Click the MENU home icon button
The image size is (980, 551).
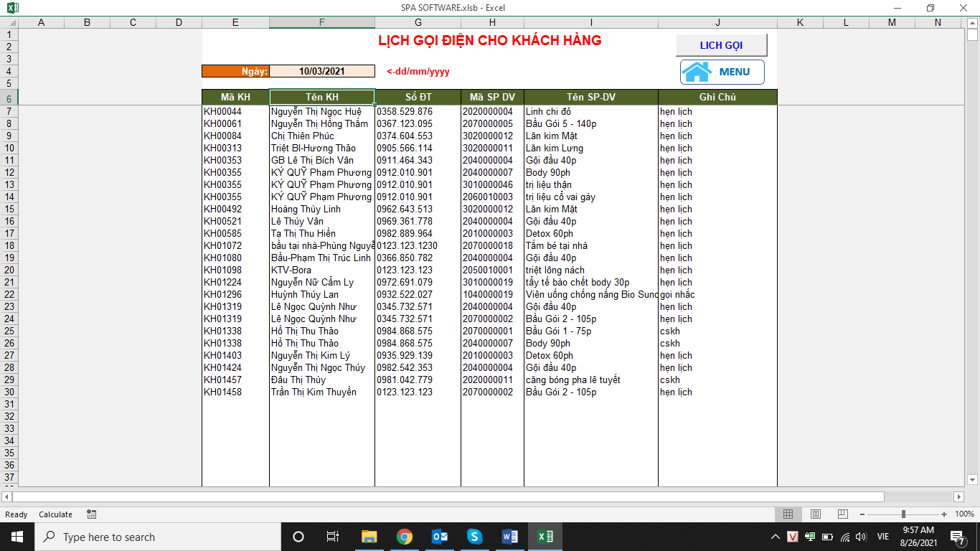722,72
